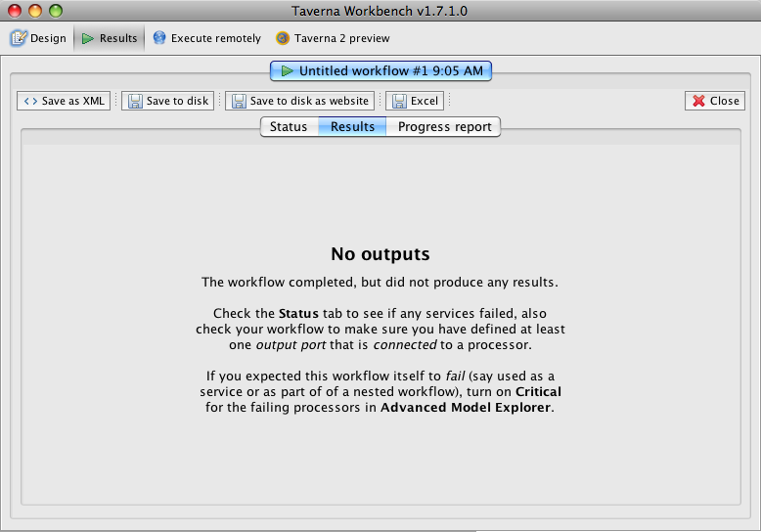Click the Execute remotely globe icon

click(x=159, y=38)
